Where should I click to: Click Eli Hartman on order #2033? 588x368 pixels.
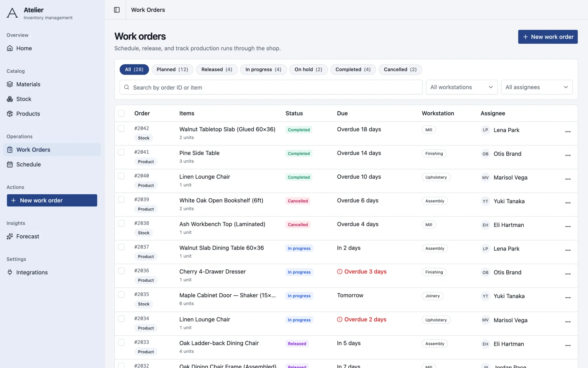(x=509, y=344)
